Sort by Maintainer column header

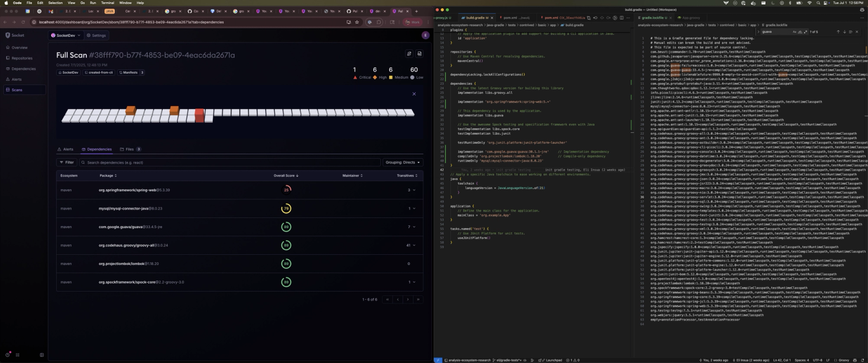353,176
